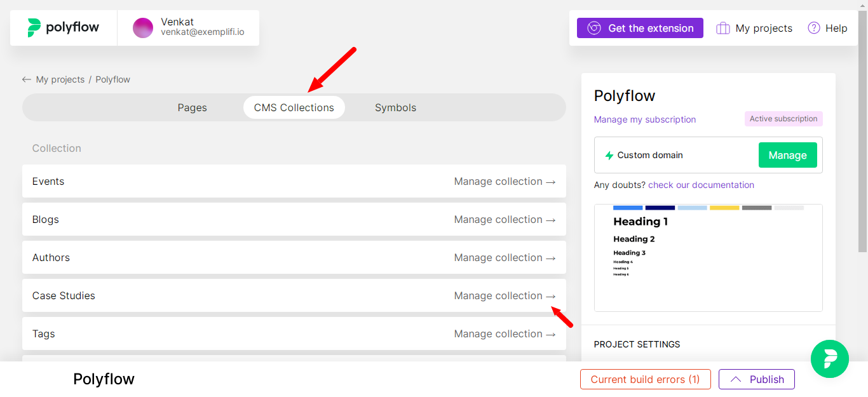Image resolution: width=868 pixels, height=397 pixels.
Task: Go to My projects breadcrumb
Action: [x=60, y=79]
